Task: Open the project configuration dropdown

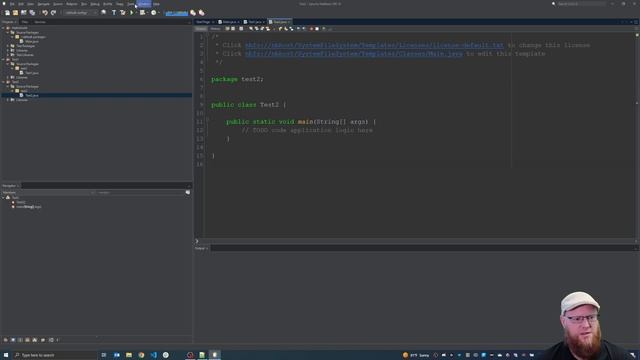Action: point(81,13)
